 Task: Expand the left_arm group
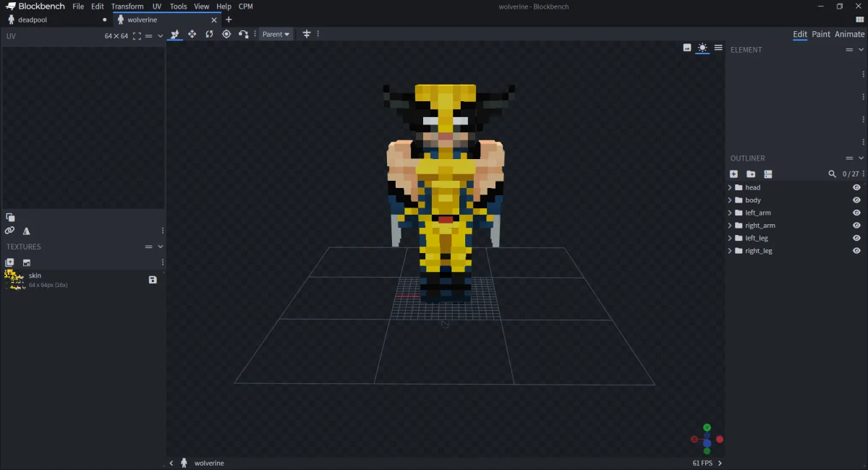click(730, 213)
